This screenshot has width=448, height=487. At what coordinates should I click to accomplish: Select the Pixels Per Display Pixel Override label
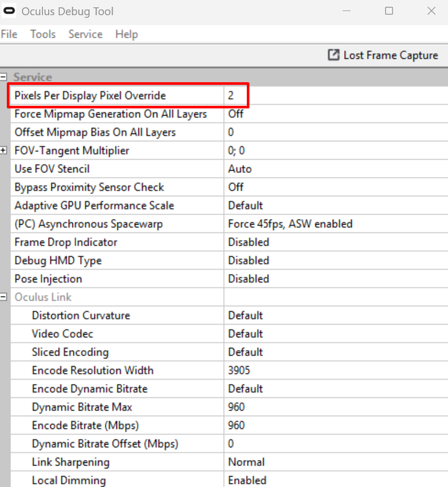click(x=90, y=95)
